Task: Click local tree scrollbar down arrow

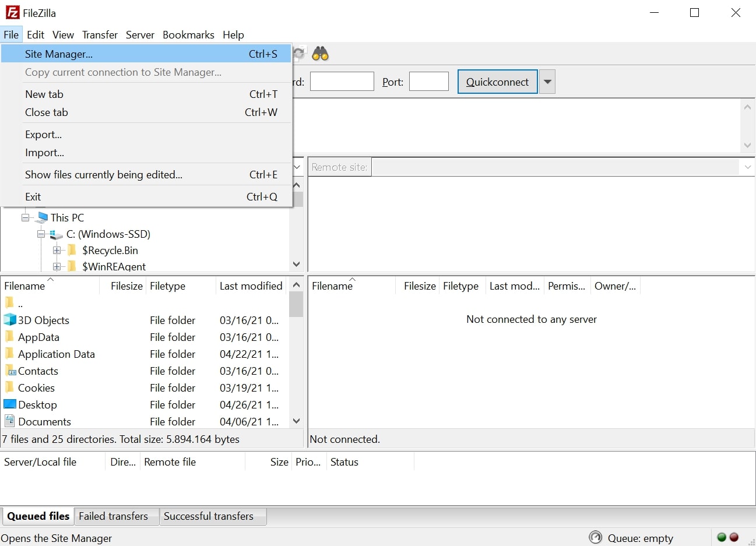Action: coord(296,264)
